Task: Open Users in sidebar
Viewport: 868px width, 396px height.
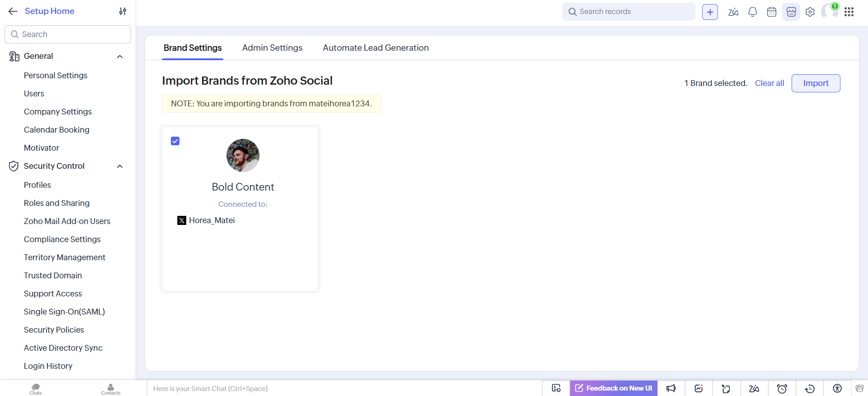Action: click(x=34, y=94)
